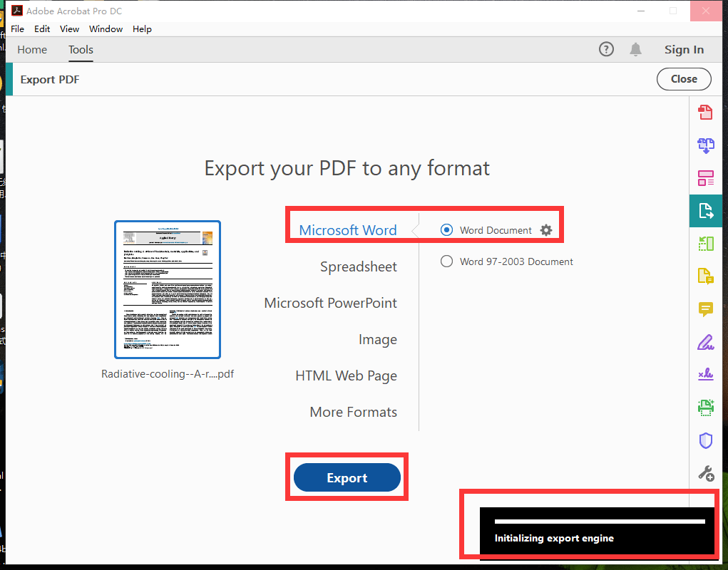Image resolution: width=728 pixels, height=570 pixels.
Task: Open the Fill & Sign tool icon
Action: (x=705, y=342)
